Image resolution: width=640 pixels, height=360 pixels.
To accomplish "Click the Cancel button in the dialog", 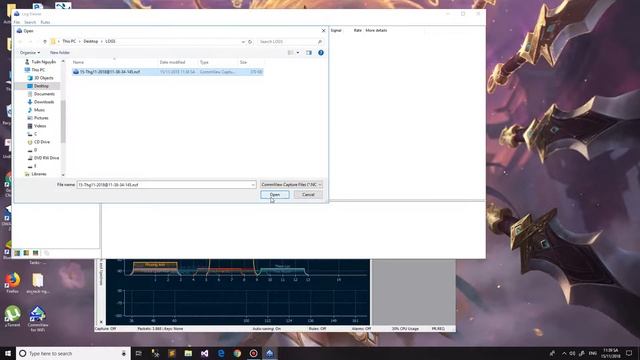I will click(308, 195).
